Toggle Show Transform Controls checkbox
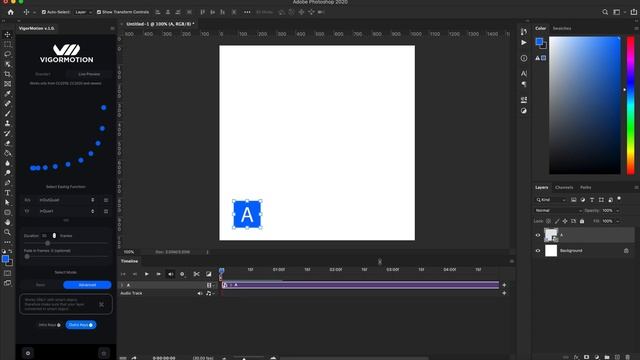This screenshot has height=360, width=640. point(99,12)
